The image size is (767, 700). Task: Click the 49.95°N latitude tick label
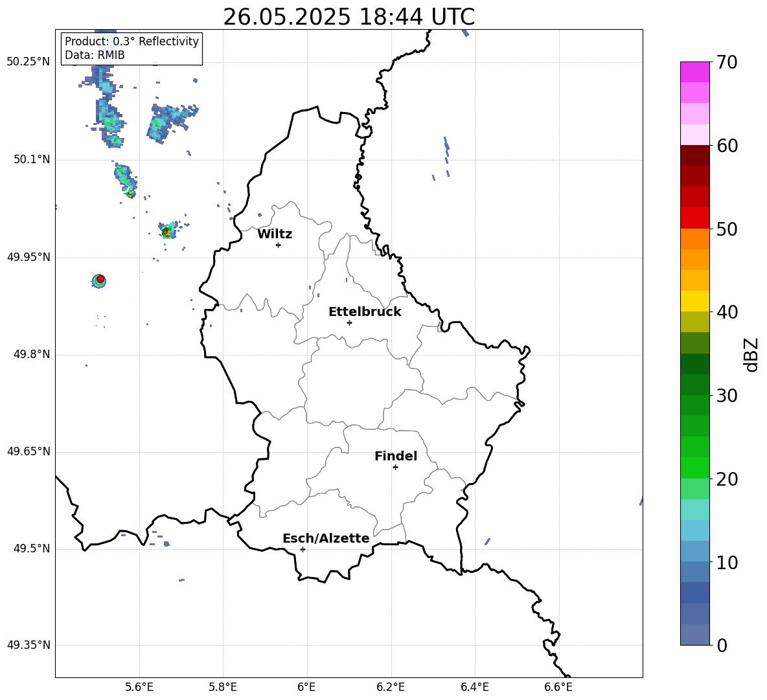[29, 257]
